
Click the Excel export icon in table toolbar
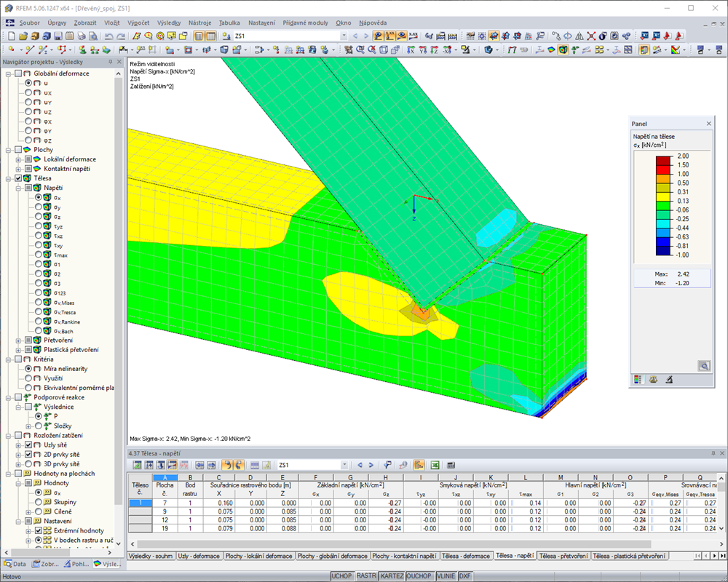pos(435,465)
